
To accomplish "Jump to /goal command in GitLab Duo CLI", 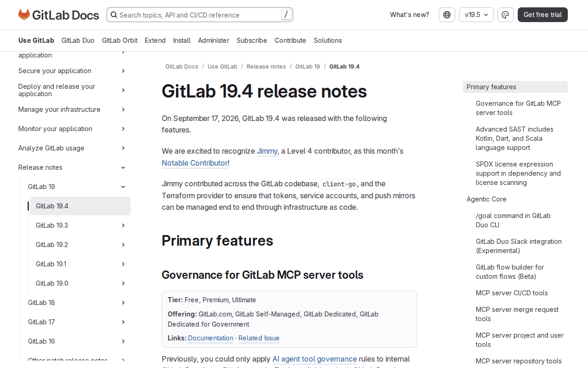I will [513, 220].
